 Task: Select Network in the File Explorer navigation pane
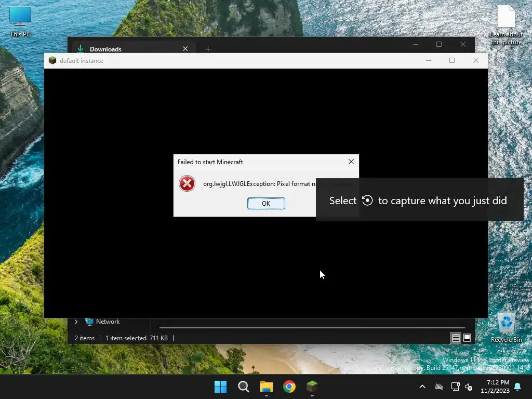click(x=108, y=322)
